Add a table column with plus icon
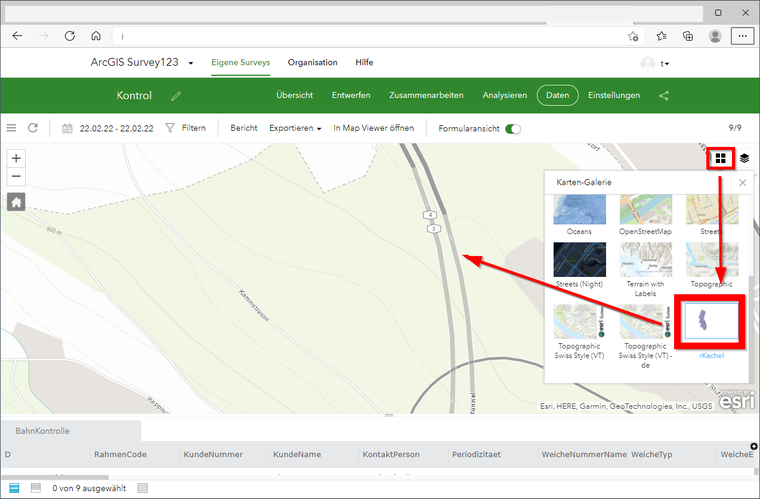 (754, 446)
